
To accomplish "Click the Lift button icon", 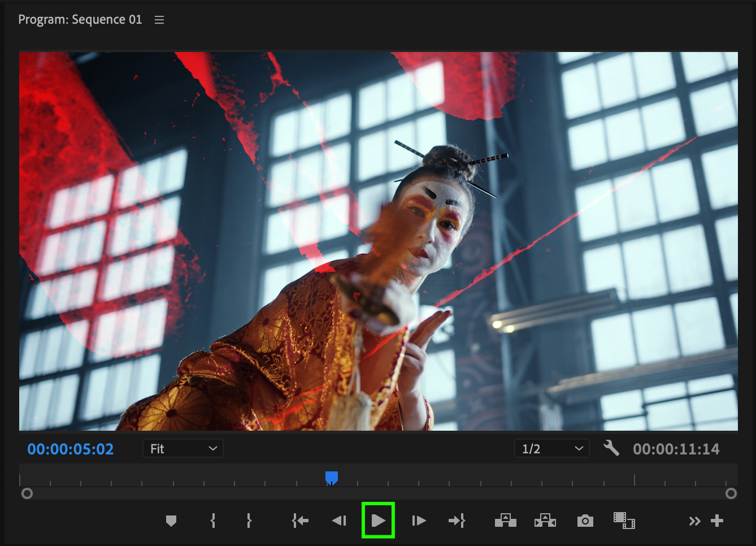I will click(506, 521).
